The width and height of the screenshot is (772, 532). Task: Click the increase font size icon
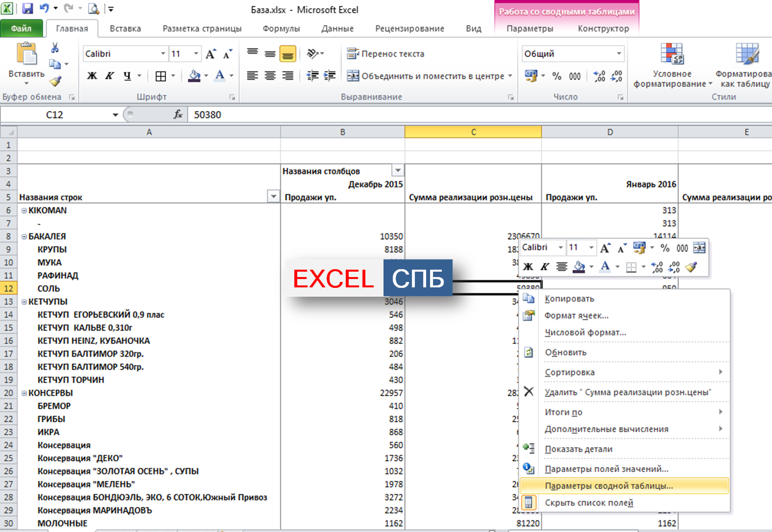click(210, 54)
